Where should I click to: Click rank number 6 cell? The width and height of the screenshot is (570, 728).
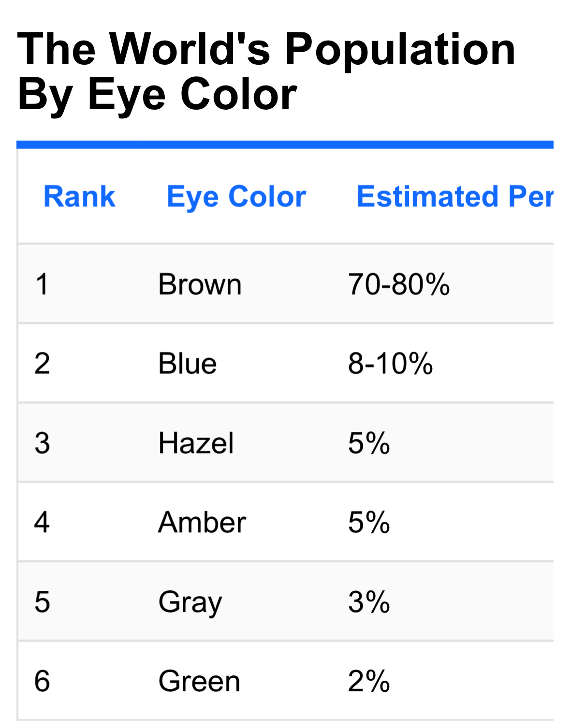pyautogui.click(x=42, y=681)
